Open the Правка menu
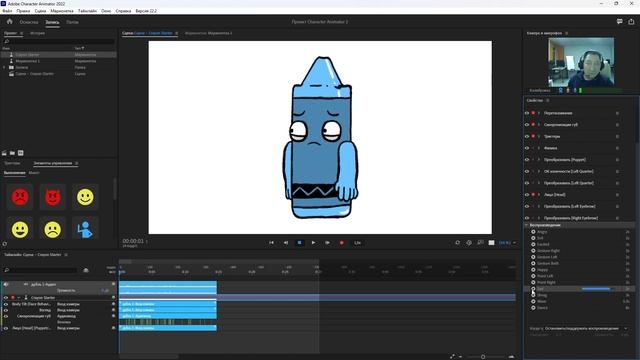Viewport: 640px width, 360px height. 23,11
